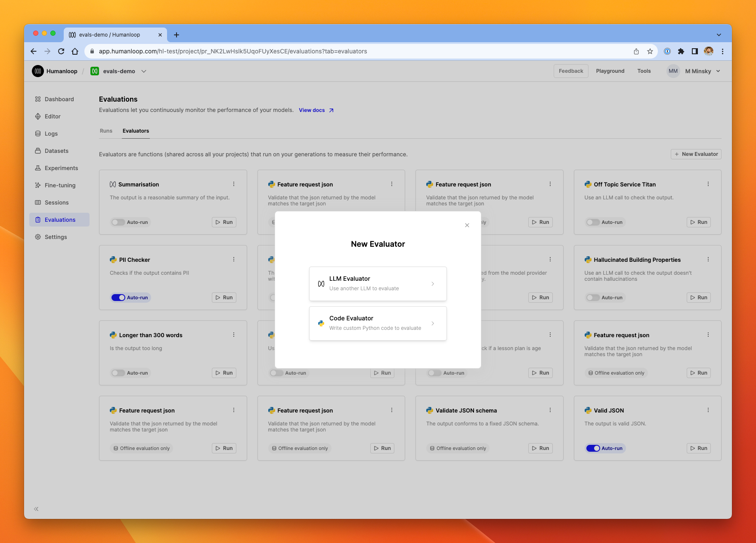
Task: Run the Off Topic Service Titan evaluator
Action: pos(698,222)
